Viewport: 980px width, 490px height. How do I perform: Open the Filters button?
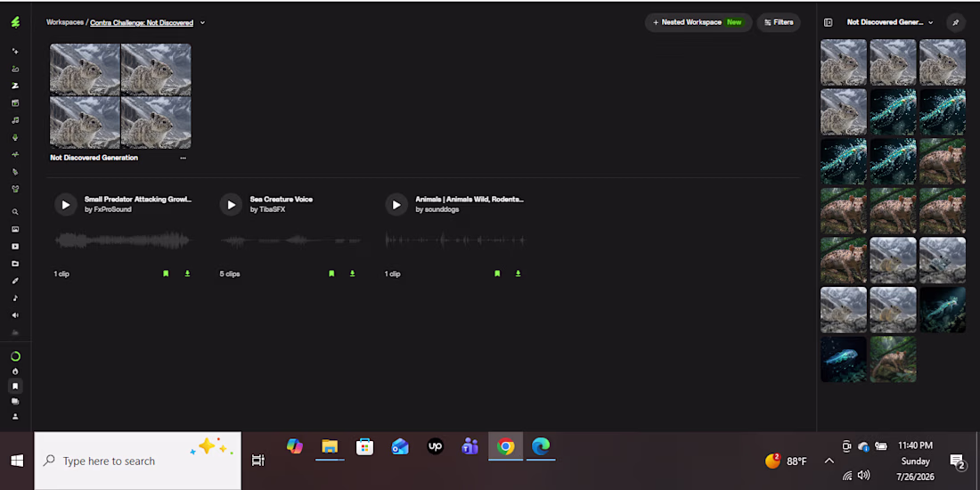click(x=779, y=22)
